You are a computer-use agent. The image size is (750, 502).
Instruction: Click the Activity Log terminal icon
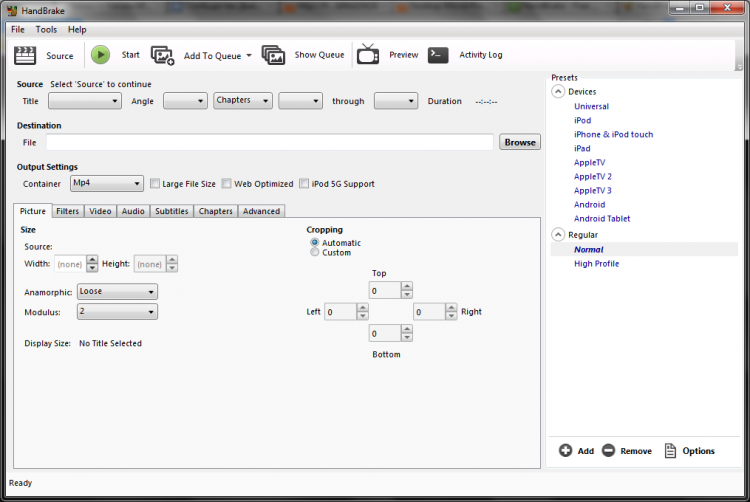click(438, 55)
